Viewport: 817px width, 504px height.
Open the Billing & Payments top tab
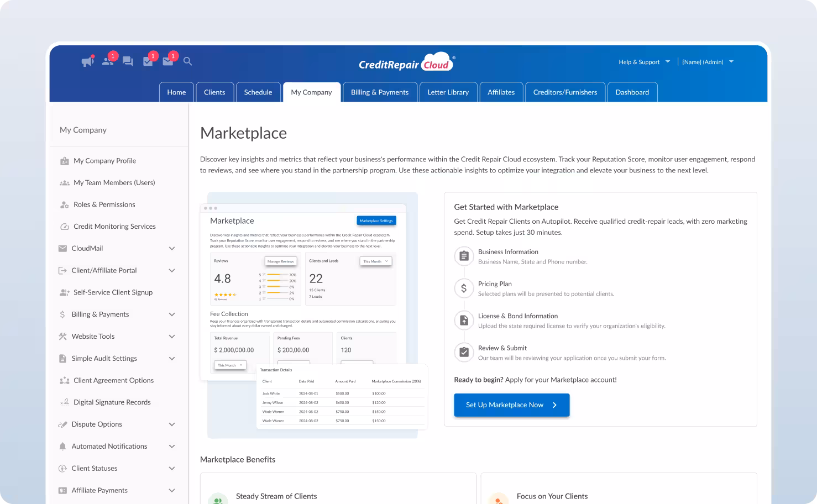[x=380, y=92]
